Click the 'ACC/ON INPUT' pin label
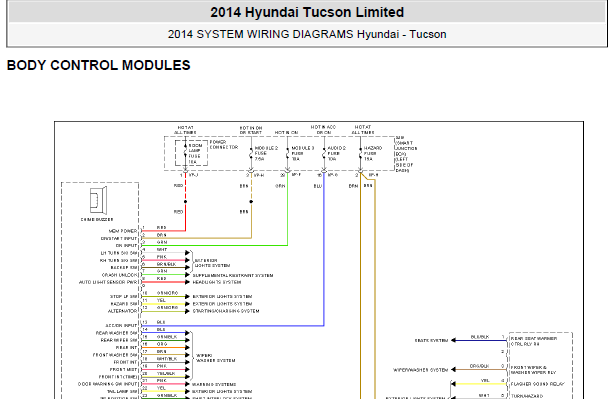Image resolution: width=608 pixels, height=399 pixels. click(x=121, y=325)
